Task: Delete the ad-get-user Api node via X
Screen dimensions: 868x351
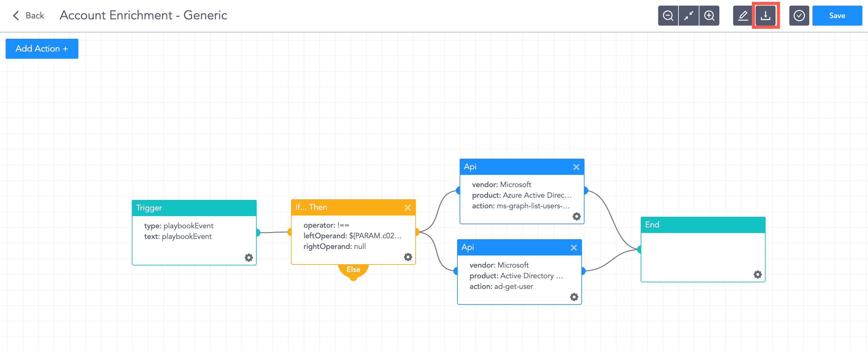Action: 574,248
